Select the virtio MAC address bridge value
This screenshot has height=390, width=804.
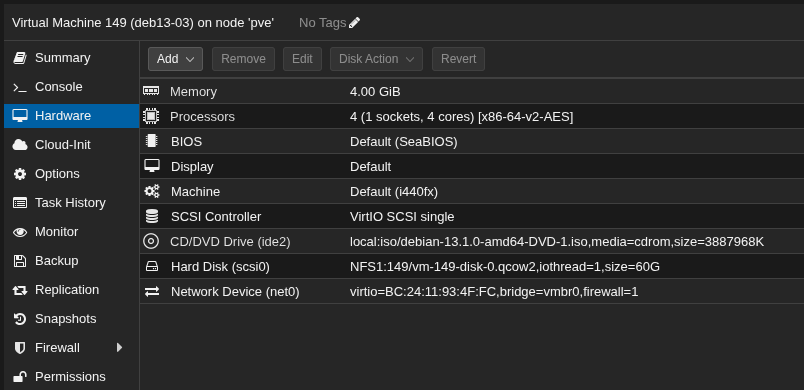(x=494, y=292)
